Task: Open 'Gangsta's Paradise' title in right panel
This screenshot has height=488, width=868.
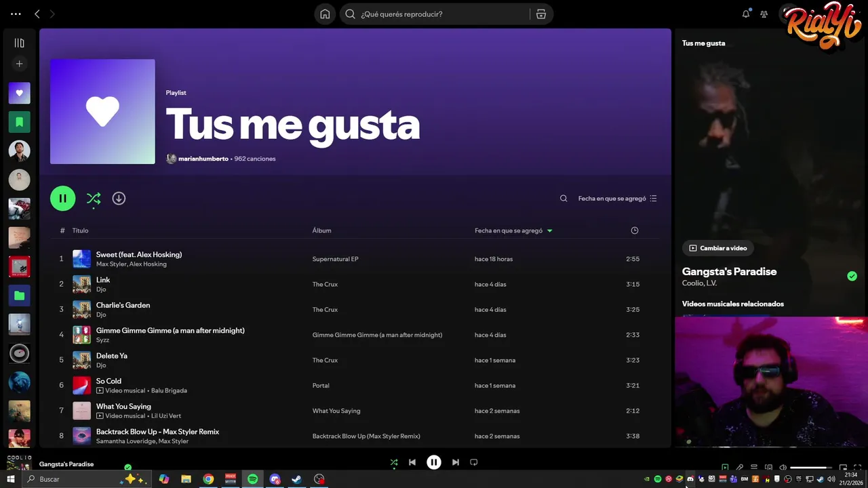Action: point(729,271)
